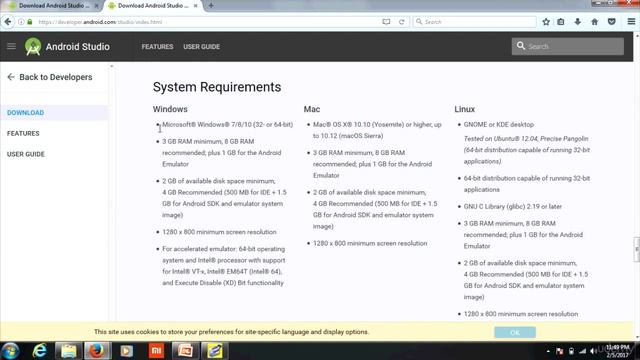Click the System Requirements heading
The height and width of the screenshot is (360, 640).
click(x=217, y=87)
